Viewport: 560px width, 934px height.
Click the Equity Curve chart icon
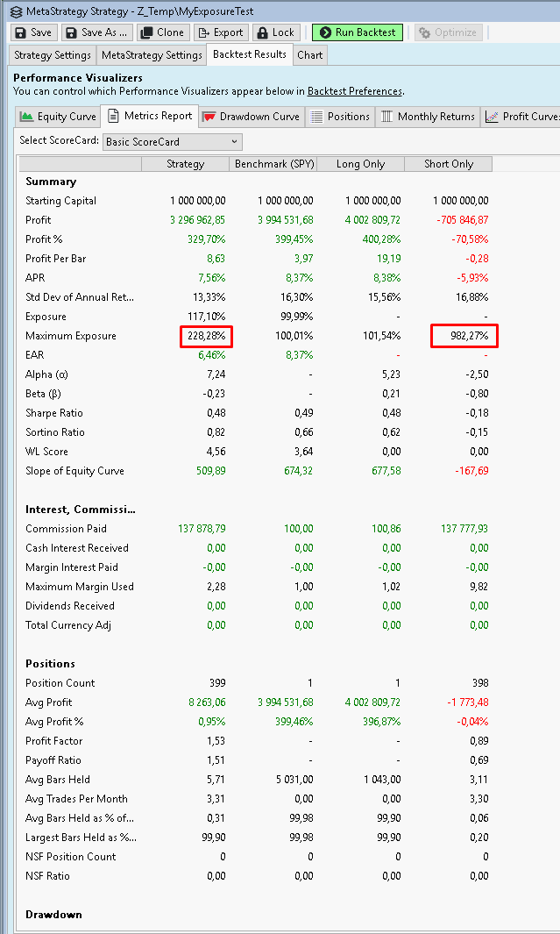(x=27, y=117)
